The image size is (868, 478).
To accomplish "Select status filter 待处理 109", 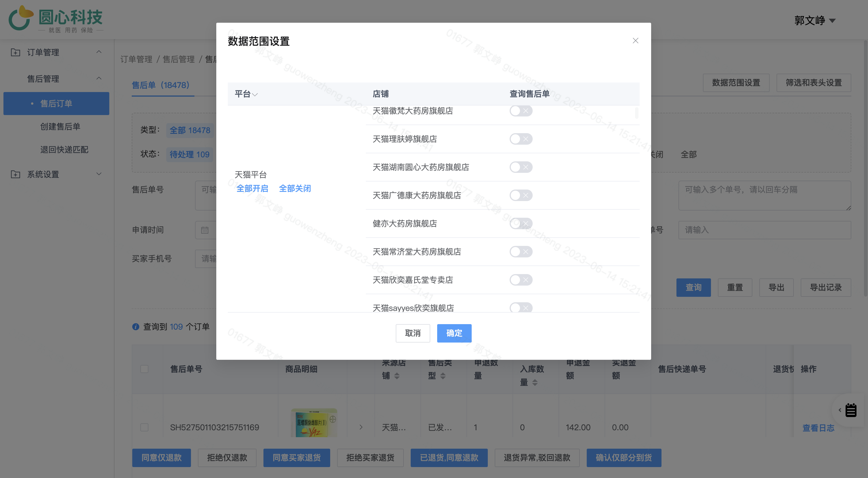I will [189, 155].
